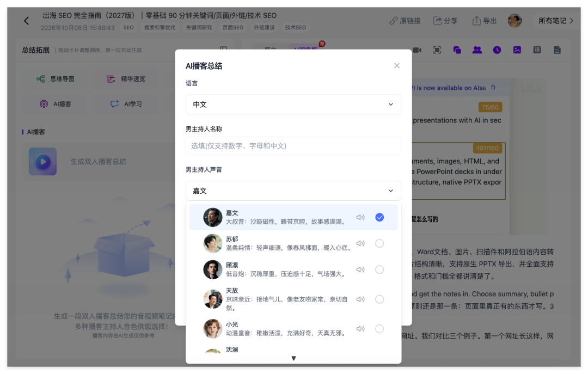Toggle the panel layout icon beside 总结拓展

click(x=224, y=49)
